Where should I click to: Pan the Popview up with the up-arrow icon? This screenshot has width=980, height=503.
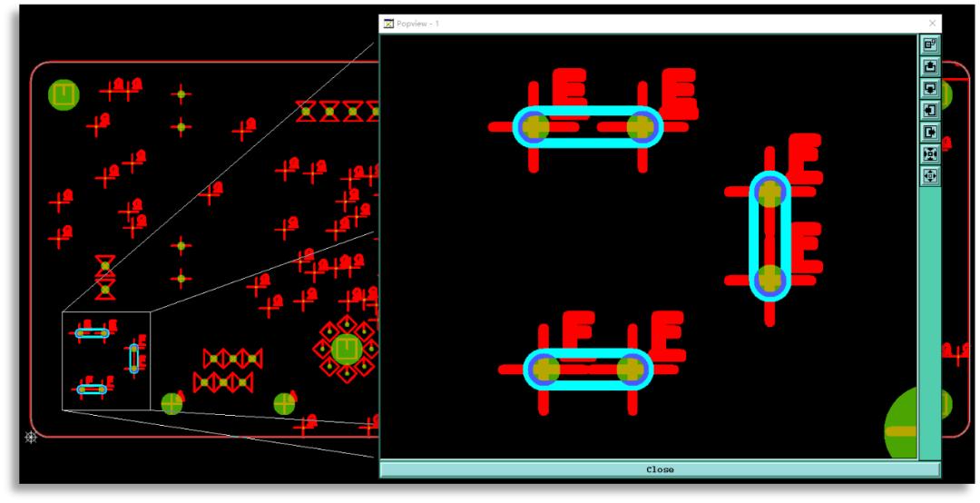tap(930, 65)
